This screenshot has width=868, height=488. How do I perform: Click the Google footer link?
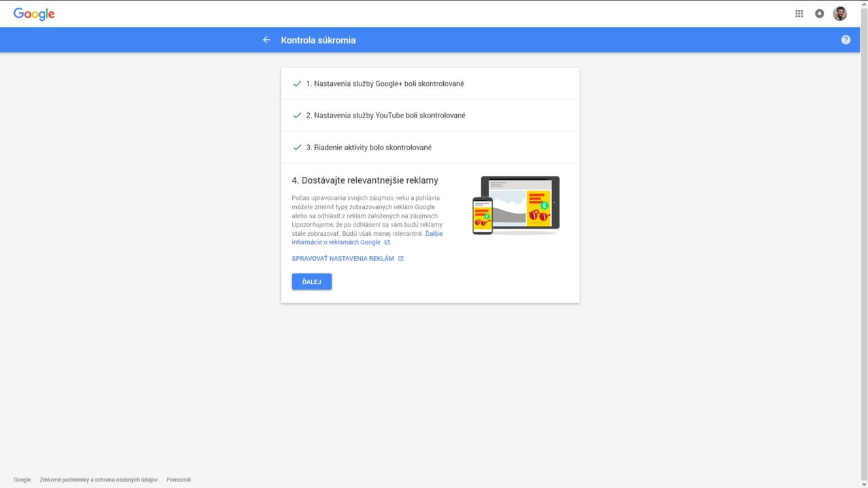(x=22, y=480)
